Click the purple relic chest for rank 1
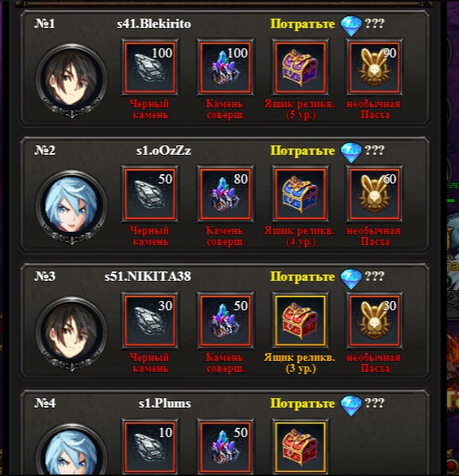The height and width of the screenshot is (476, 459). coord(300,68)
